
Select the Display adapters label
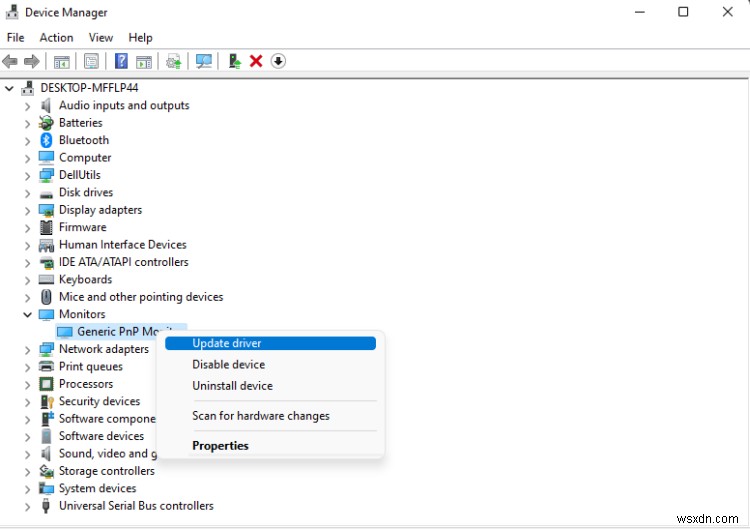click(100, 210)
